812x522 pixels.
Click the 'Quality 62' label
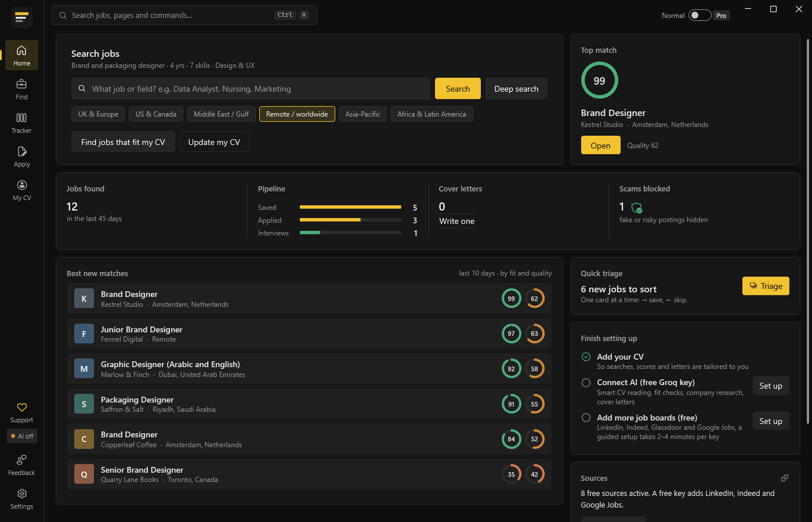pyautogui.click(x=643, y=146)
